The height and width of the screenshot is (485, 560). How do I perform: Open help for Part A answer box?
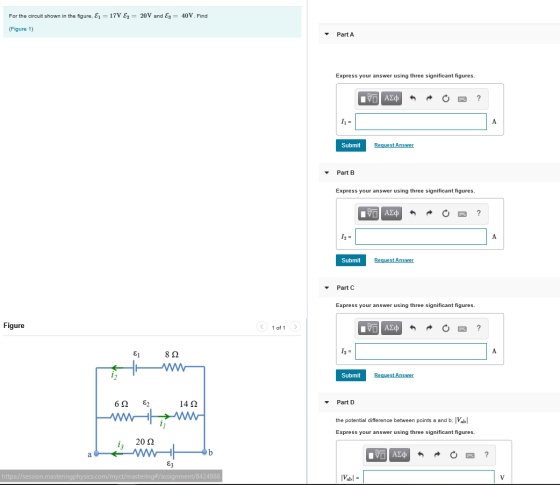479,98
